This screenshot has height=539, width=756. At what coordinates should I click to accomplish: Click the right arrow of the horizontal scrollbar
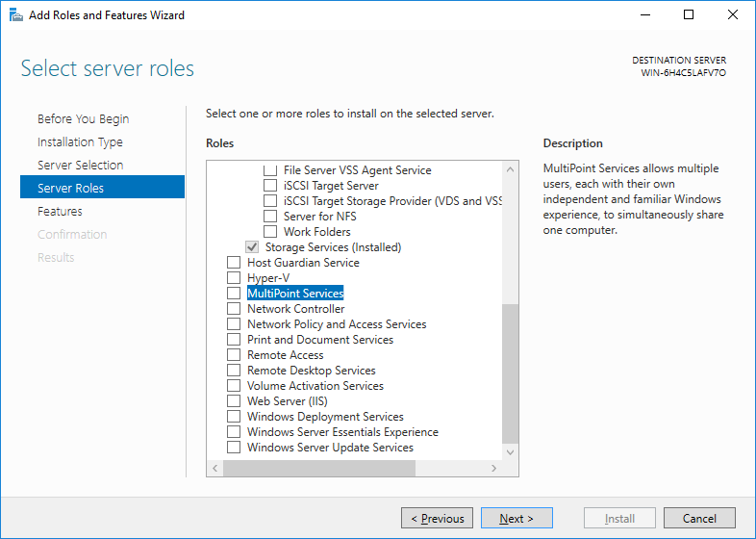click(x=493, y=468)
